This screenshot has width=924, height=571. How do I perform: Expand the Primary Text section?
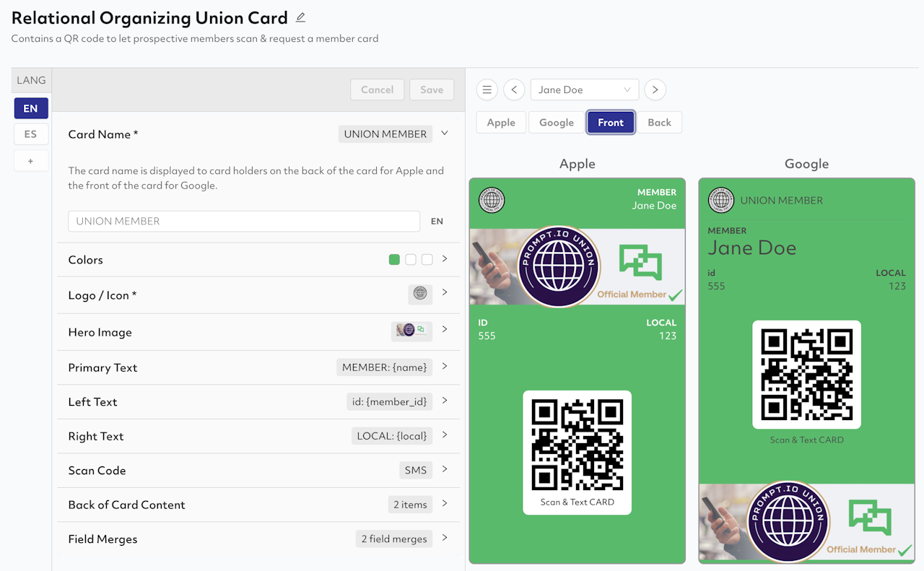pyautogui.click(x=445, y=366)
